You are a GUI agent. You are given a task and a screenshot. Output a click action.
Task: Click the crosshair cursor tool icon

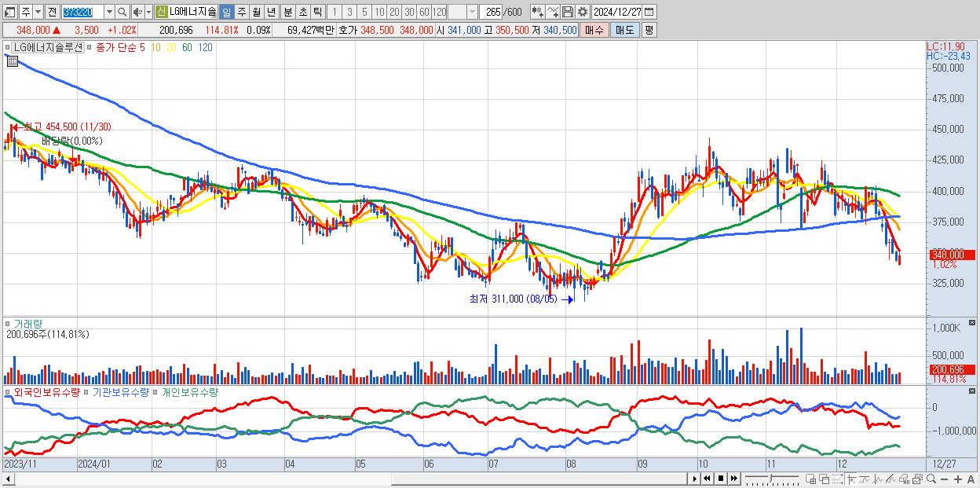coord(852,479)
